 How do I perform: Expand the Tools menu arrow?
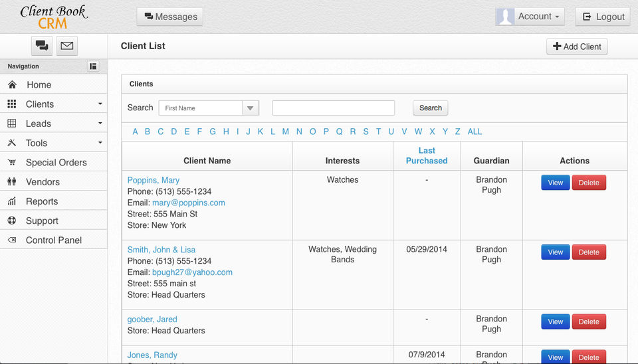100,143
